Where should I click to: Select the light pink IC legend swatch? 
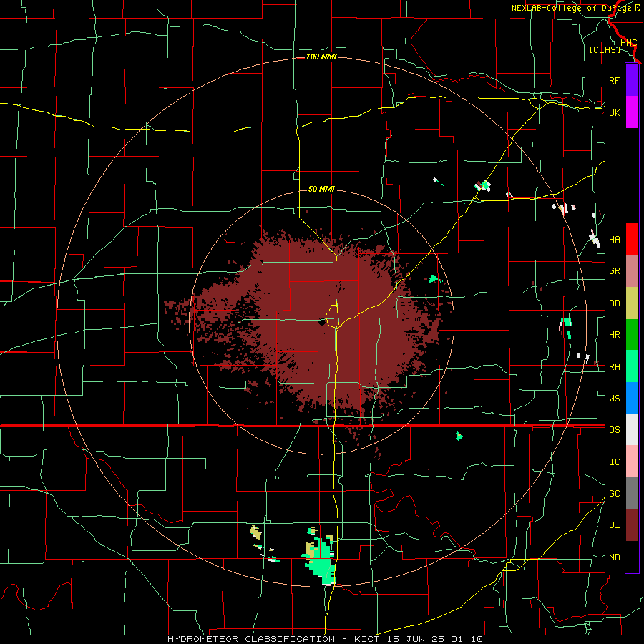pyautogui.click(x=632, y=462)
